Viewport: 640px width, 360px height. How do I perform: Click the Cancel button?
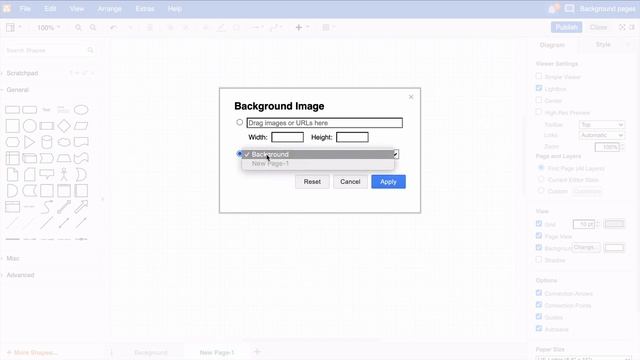350,182
